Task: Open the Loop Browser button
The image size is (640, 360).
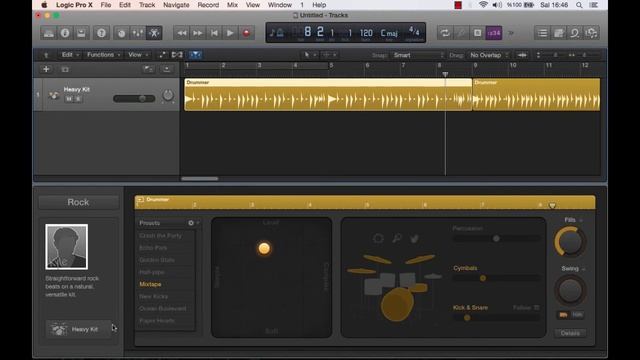Action: pyautogui.click(x=575, y=33)
